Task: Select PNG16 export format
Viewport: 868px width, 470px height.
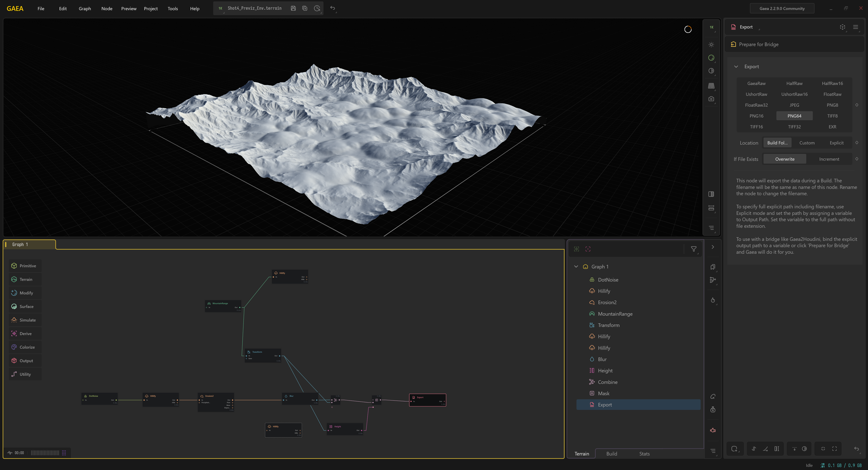Action: [756, 116]
